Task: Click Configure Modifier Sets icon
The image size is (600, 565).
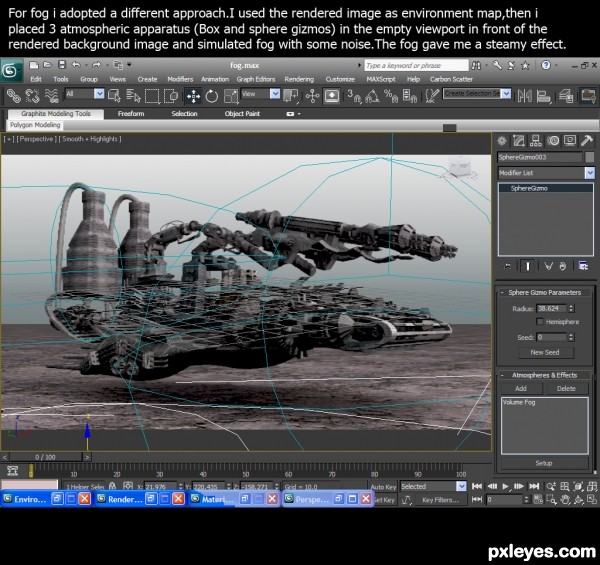Action: 583,266
